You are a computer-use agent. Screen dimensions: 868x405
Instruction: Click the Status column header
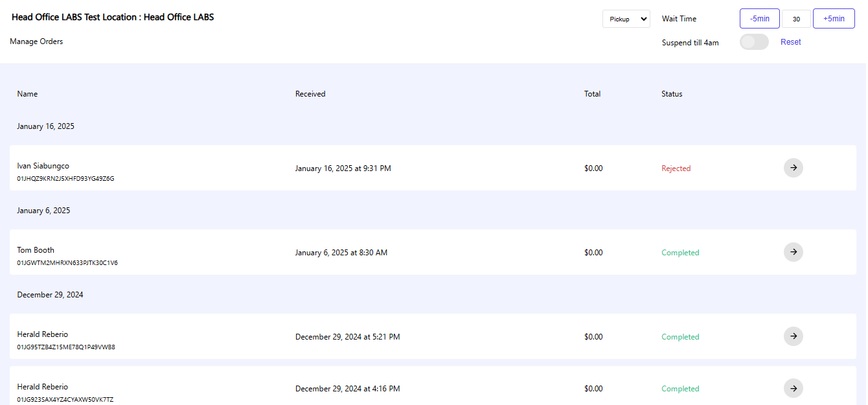pos(672,94)
